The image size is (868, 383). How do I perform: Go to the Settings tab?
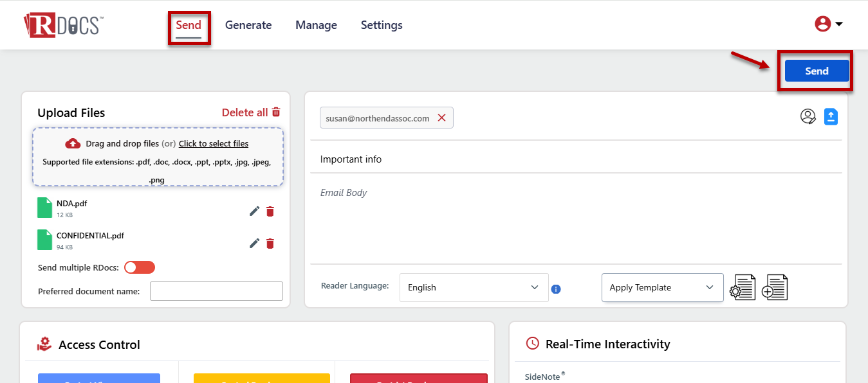coord(382,25)
